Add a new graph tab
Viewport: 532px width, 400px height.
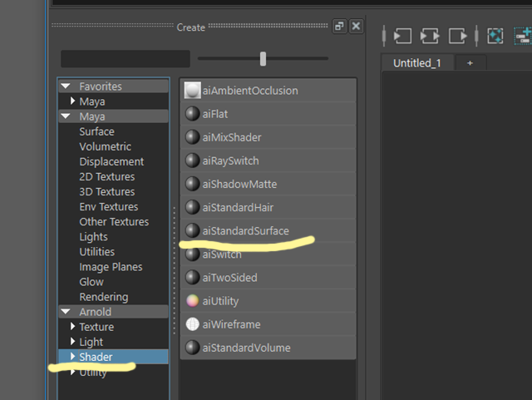click(470, 63)
